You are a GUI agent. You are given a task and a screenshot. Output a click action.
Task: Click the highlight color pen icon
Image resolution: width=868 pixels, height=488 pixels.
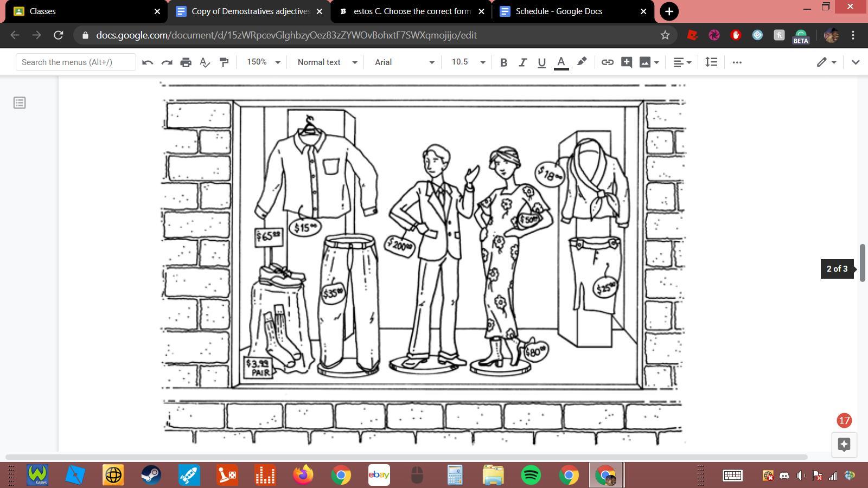pos(582,62)
